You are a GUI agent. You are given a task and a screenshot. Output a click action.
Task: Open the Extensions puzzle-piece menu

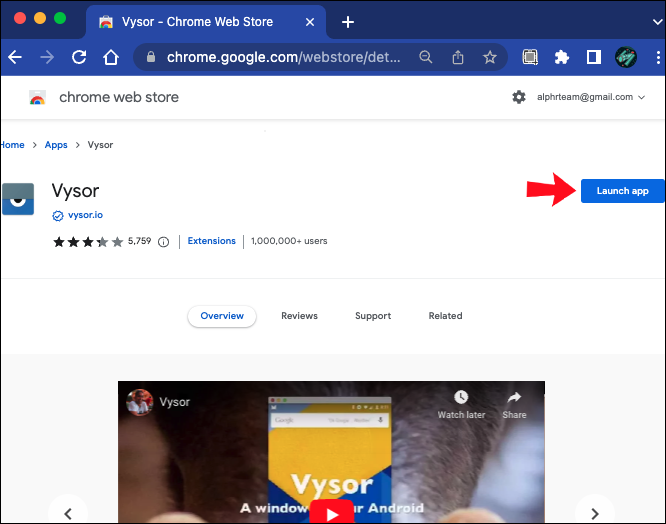pyautogui.click(x=562, y=57)
